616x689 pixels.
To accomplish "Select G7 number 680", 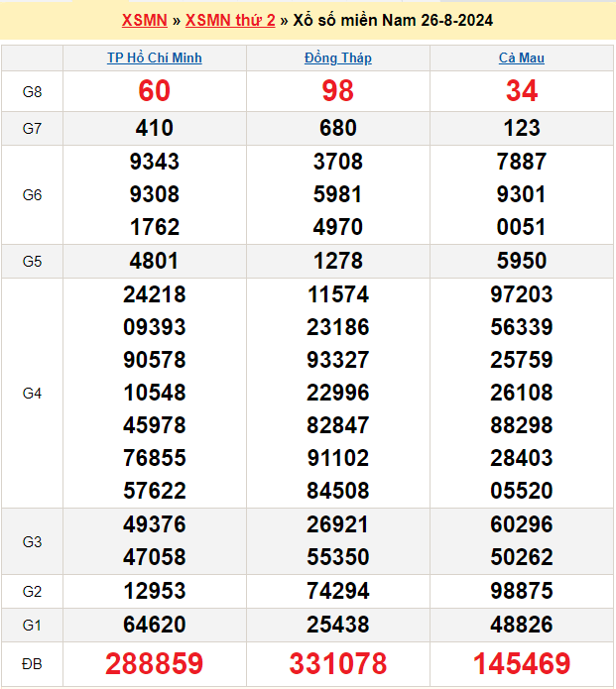I will point(338,128).
